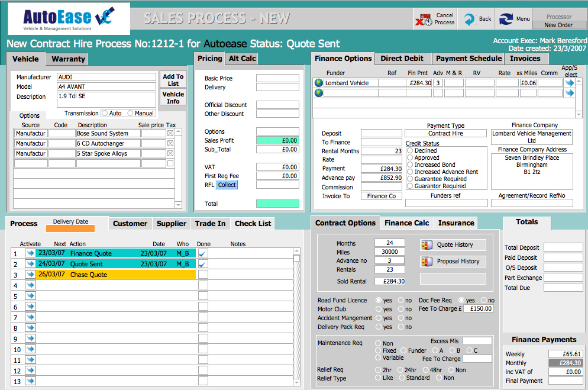Image resolution: width=588 pixels, height=390 pixels.
Task: Click green Total price field
Action: pos(277,204)
